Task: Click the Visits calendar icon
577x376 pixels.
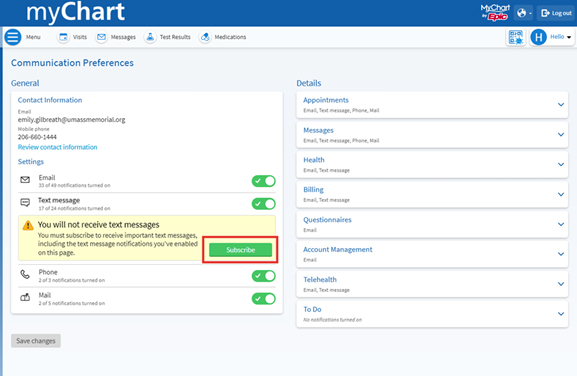Action: point(63,37)
